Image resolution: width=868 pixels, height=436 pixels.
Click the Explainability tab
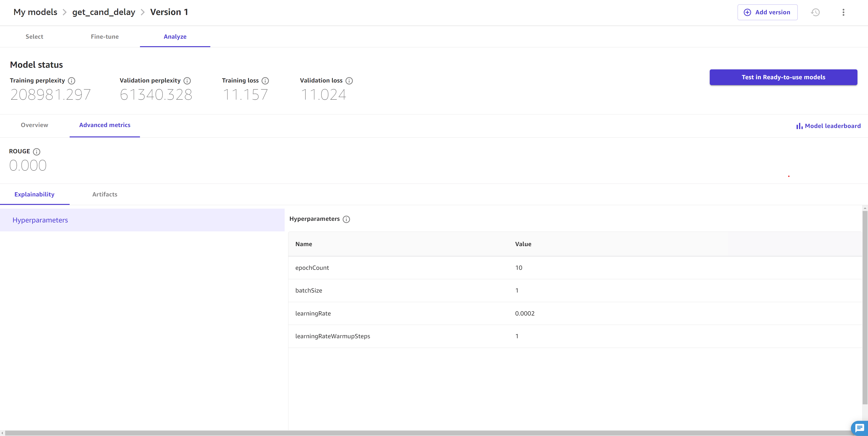point(34,194)
